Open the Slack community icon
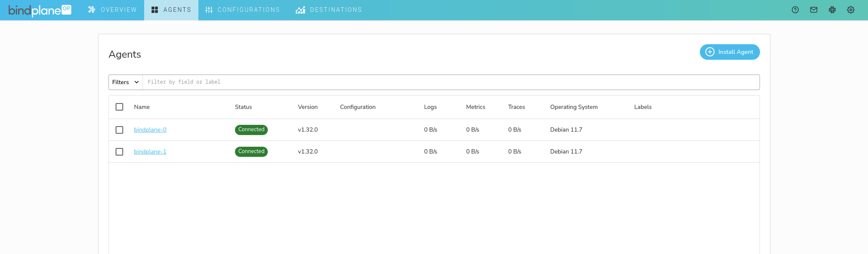 [832, 10]
